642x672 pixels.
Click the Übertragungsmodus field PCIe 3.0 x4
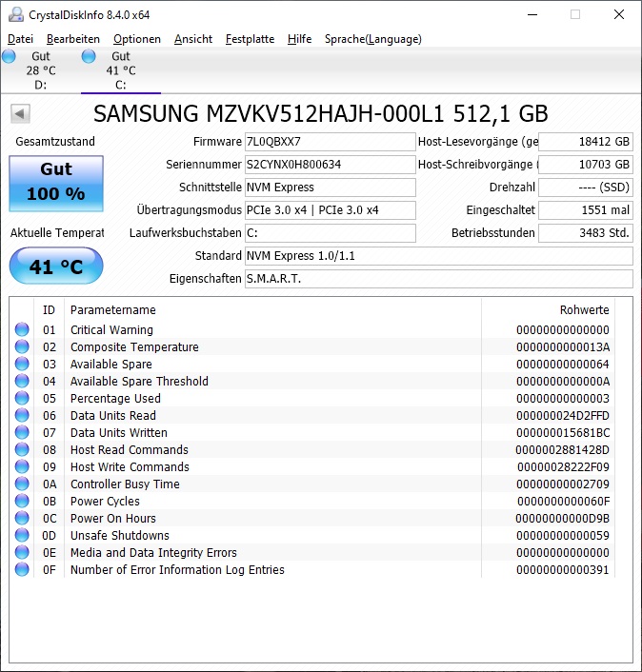330,210
